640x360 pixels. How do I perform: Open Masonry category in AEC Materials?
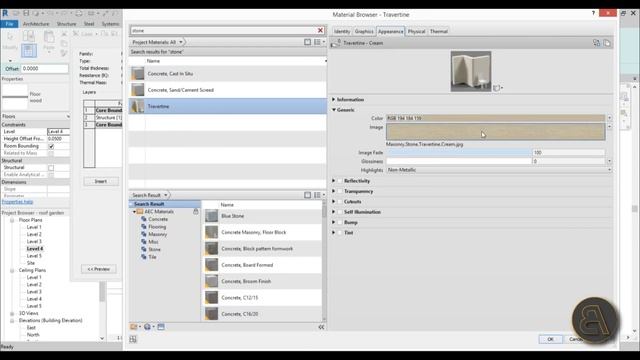[x=158, y=234]
